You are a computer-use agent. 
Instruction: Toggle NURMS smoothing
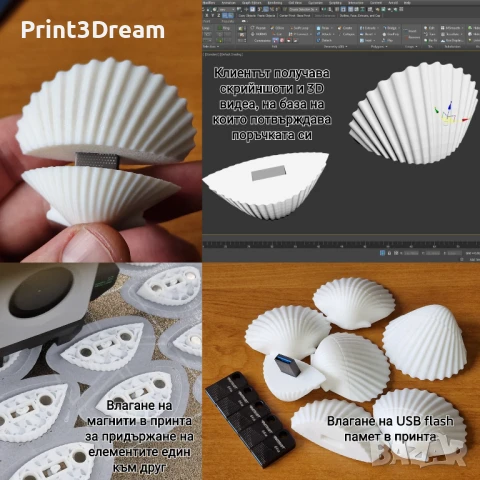(259, 34)
